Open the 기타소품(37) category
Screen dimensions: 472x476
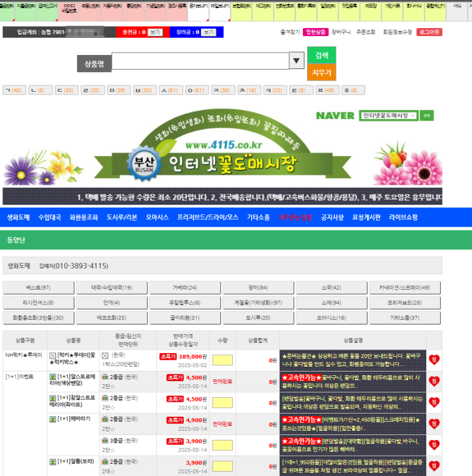[x=405, y=318]
